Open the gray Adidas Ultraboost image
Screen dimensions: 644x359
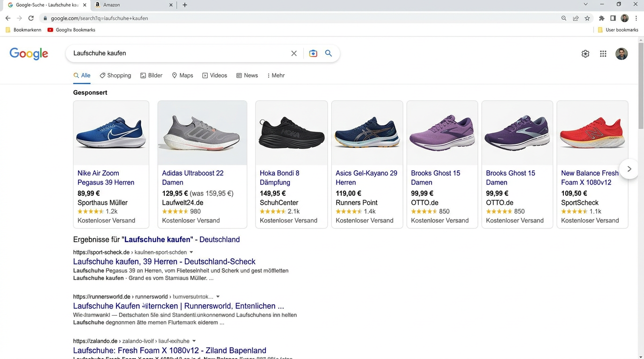[202, 133]
